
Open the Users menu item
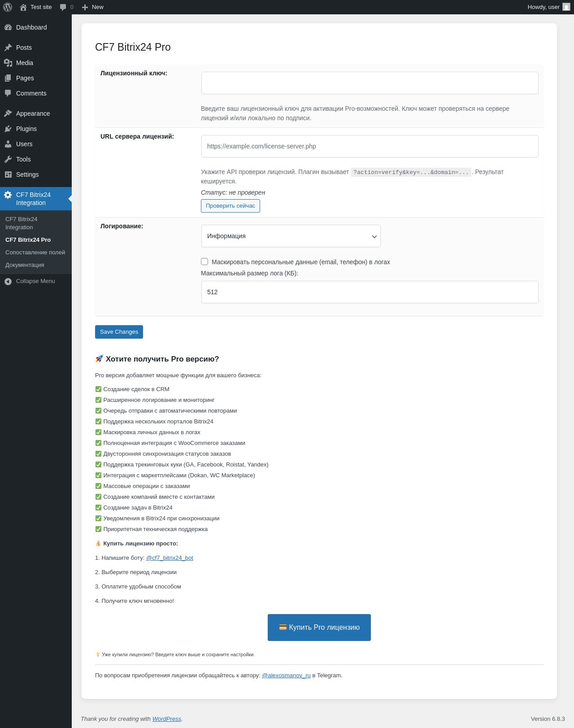pyautogui.click(x=36, y=144)
